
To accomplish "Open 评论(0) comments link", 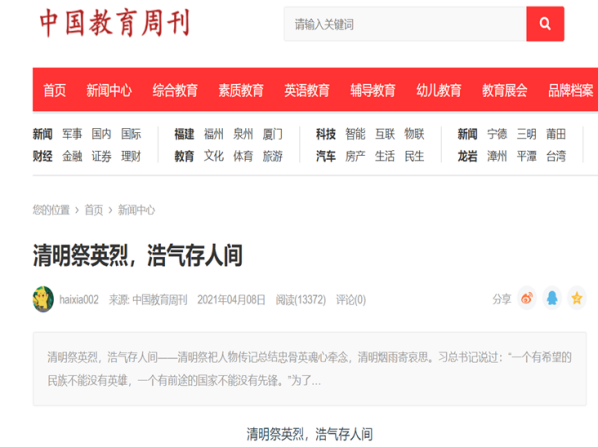I will (351, 300).
